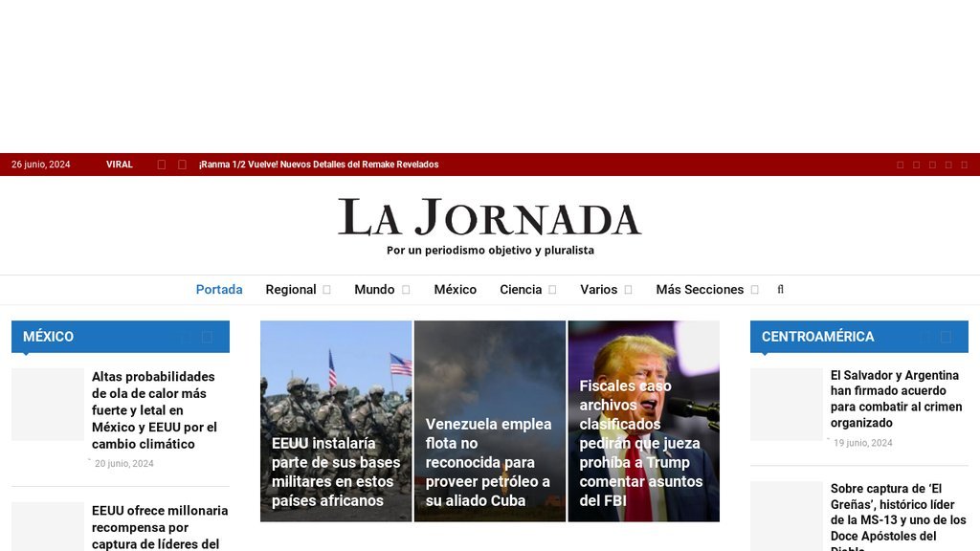Viewport: 980px width, 551px height.
Task: Open the search icon in the navigation bar
Action: point(780,289)
